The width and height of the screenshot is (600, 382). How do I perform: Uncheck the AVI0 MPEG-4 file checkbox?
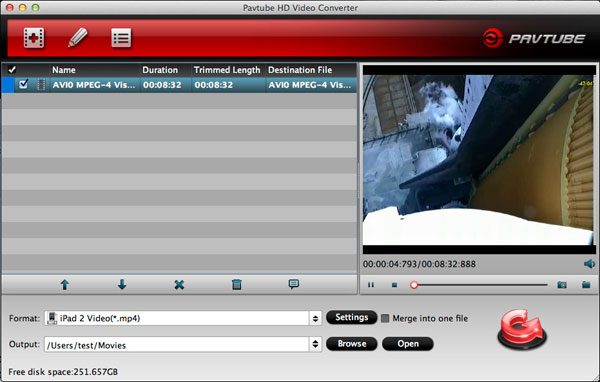coord(23,84)
